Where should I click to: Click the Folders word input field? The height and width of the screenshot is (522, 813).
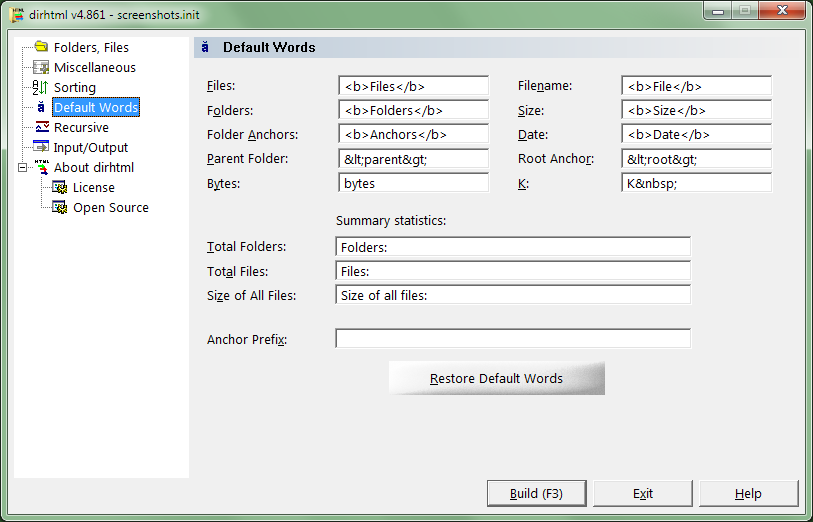(413, 110)
